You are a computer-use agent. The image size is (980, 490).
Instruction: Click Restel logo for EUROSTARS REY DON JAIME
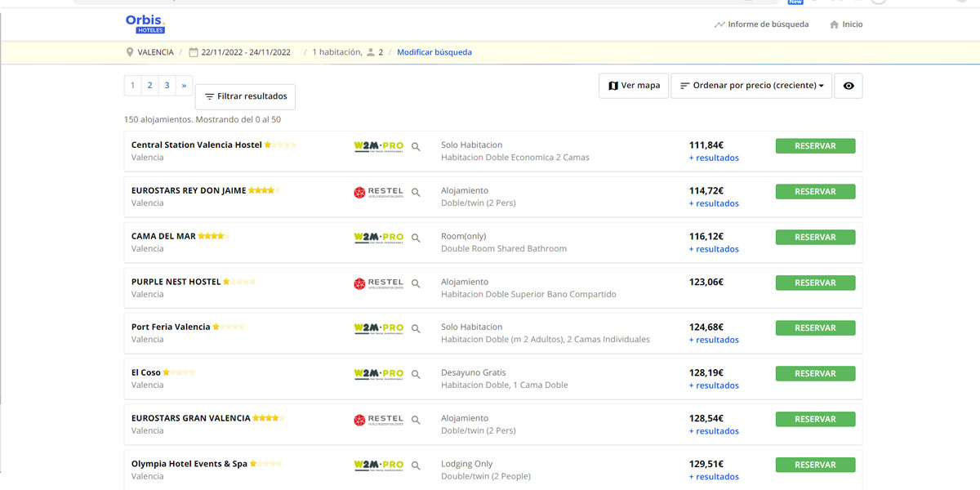(379, 192)
